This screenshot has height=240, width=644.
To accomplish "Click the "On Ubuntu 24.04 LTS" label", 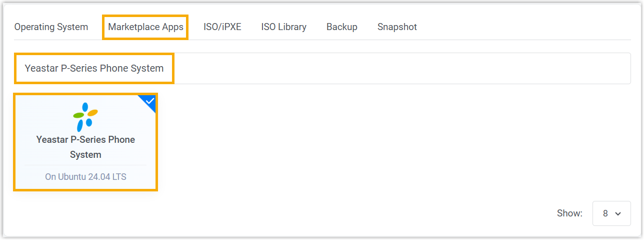I will pos(85,177).
